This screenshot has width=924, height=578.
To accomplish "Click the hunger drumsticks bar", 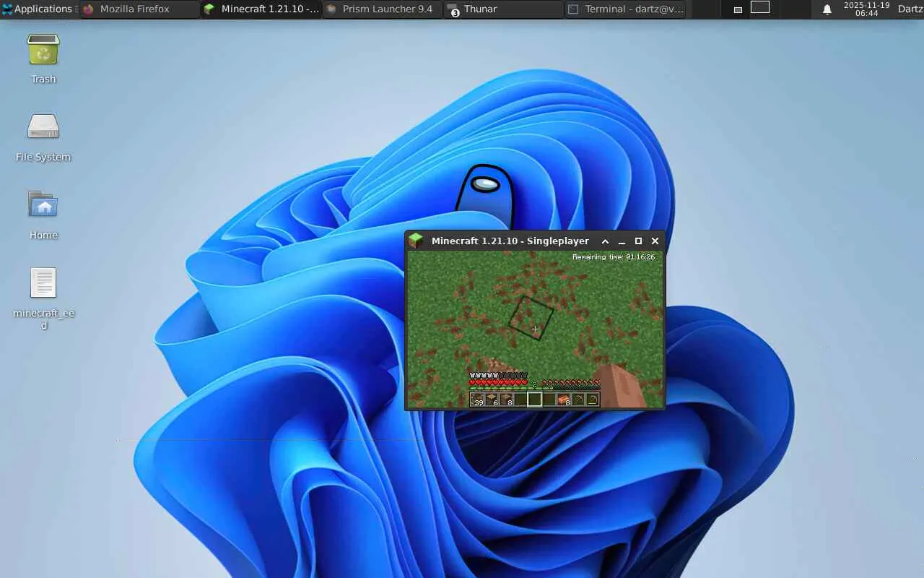I will 571,383.
